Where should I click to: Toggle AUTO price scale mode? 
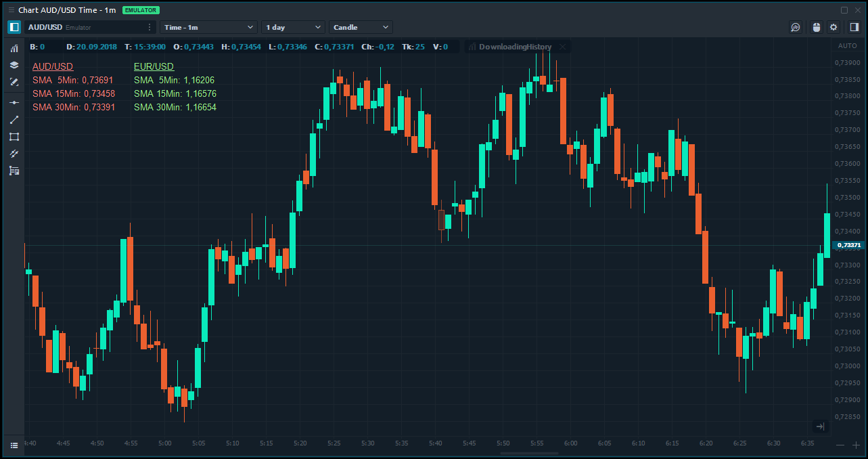tap(847, 46)
